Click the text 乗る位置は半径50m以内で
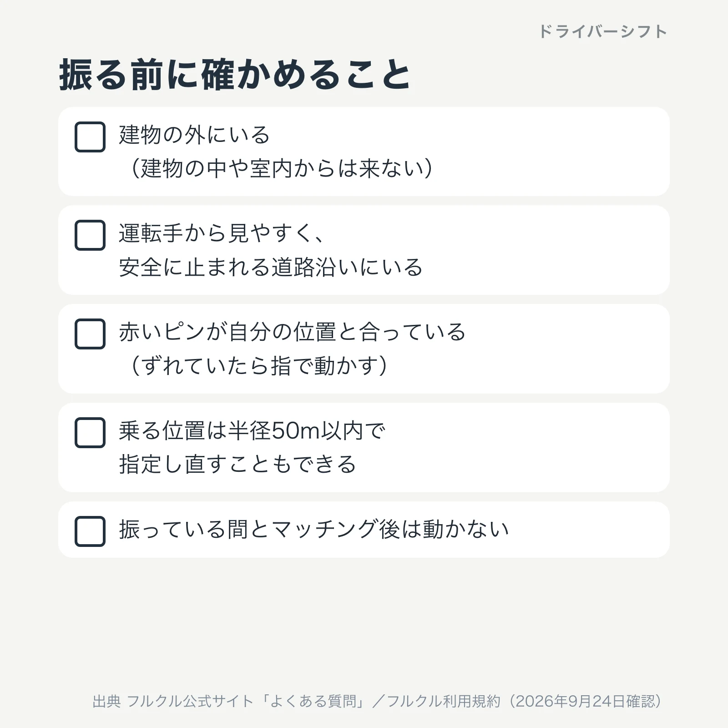The height and width of the screenshot is (728, 728). point(253,431)
